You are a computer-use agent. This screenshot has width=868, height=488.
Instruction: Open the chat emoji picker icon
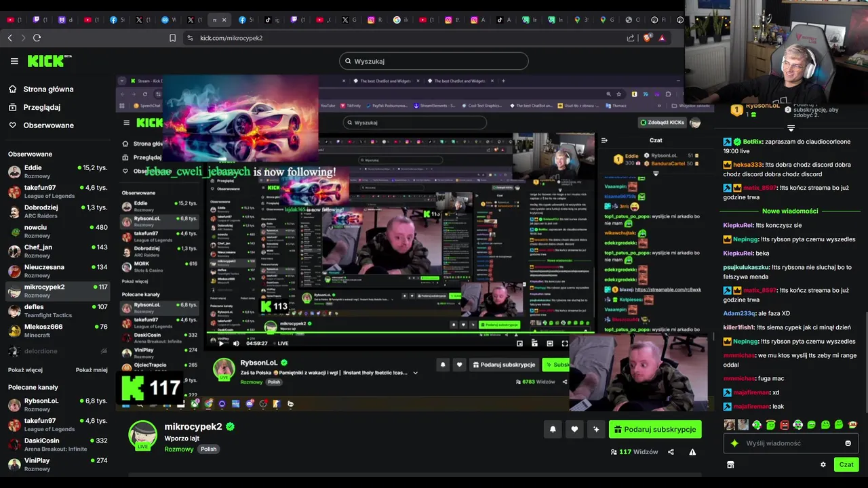tap(848, 443)
